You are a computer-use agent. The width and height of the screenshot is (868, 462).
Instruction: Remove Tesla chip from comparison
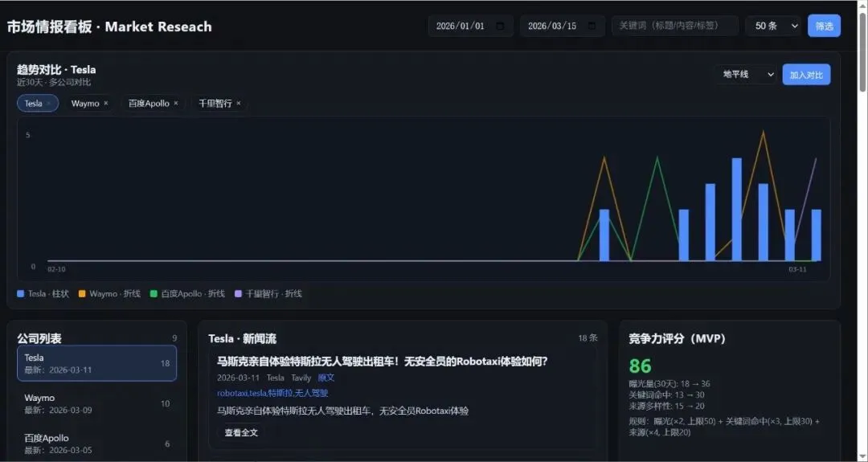[49, 104]
